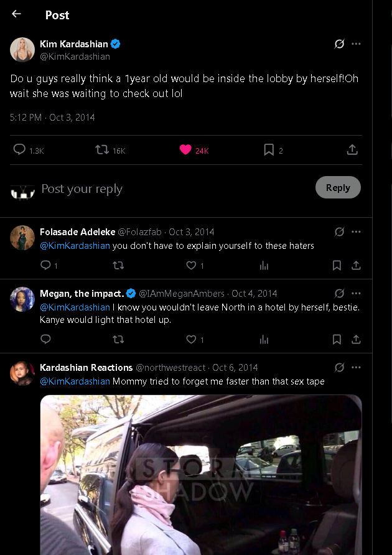392x555 pixels.
Task: Like Folasade Adeleke's reply
Action: pos(192,266)
